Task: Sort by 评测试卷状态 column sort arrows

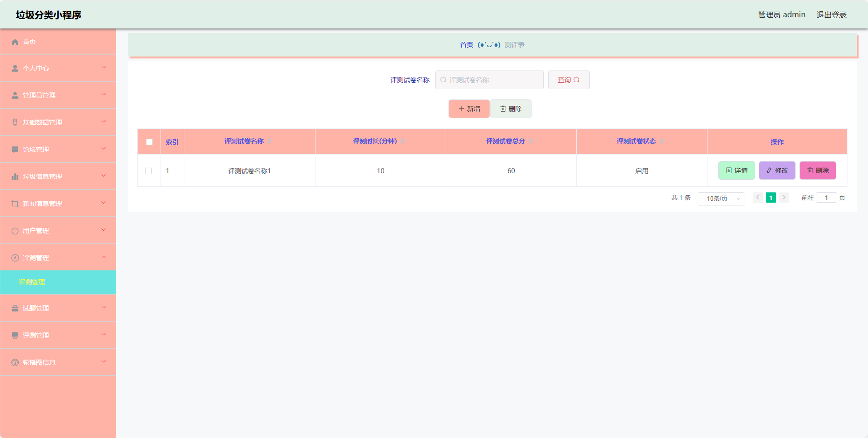Action: click(662, 141)
